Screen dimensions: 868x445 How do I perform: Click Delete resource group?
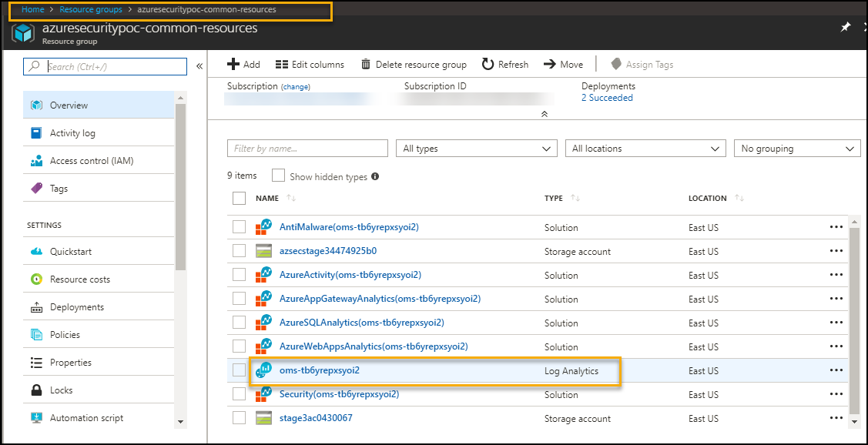pos(414,65)
